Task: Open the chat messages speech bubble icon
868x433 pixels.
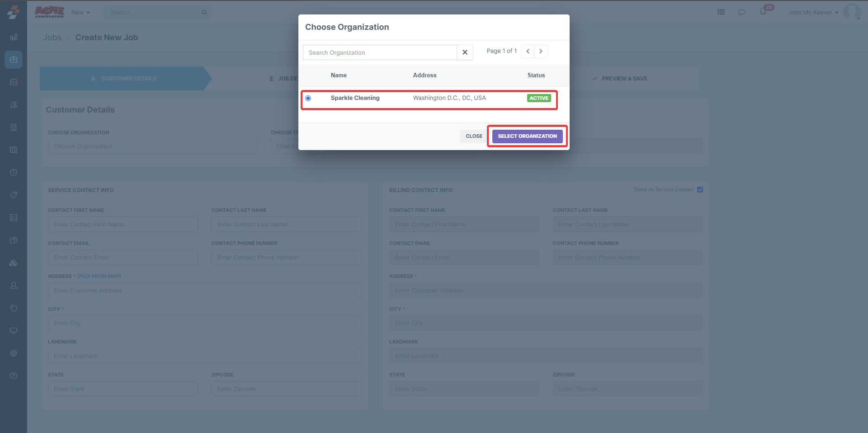Action: click(741, 12)
